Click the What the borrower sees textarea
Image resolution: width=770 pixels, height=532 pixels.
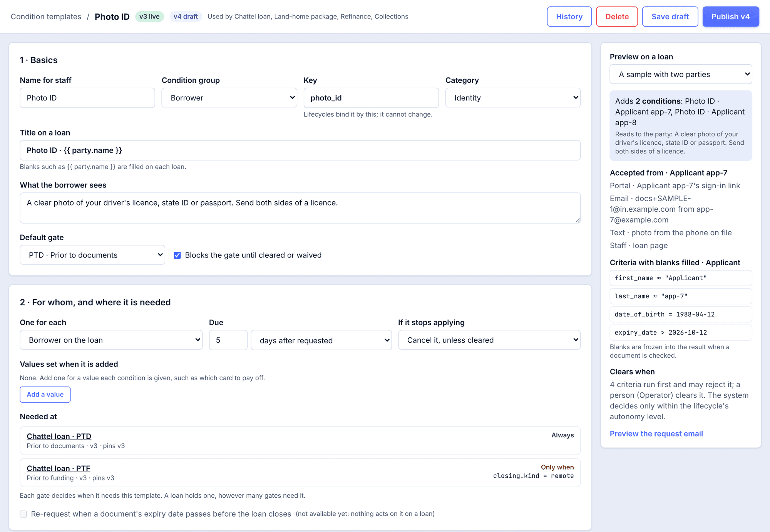click(x=300, y=208)
